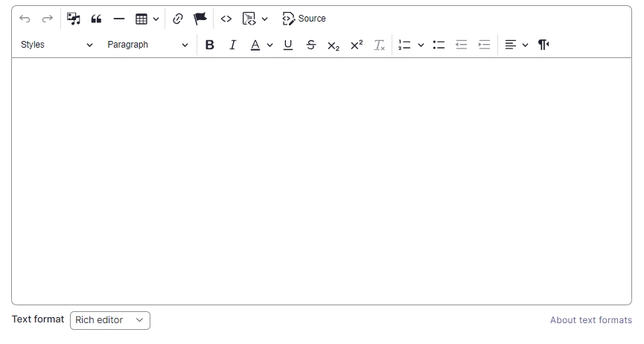
Task: Click the Redo arrow icon
Action: coord(47,19)
